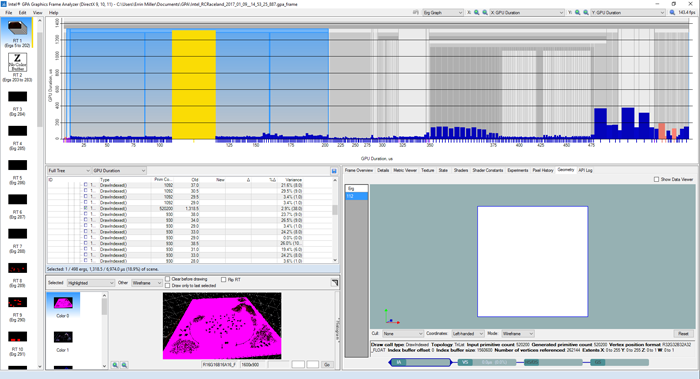700x379 pixels.
Task: Enable Draw only to last selected checkbox
Action: (167, 285)
